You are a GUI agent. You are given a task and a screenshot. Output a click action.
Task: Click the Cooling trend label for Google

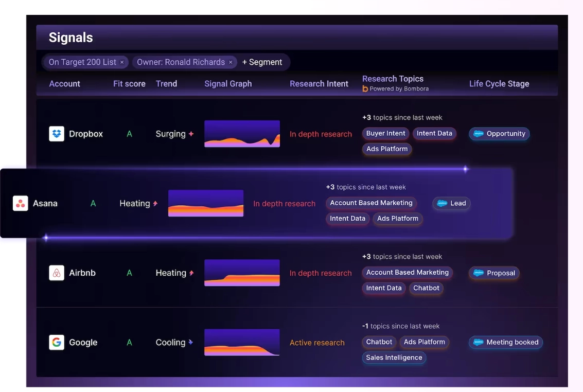tap(171, 342)
